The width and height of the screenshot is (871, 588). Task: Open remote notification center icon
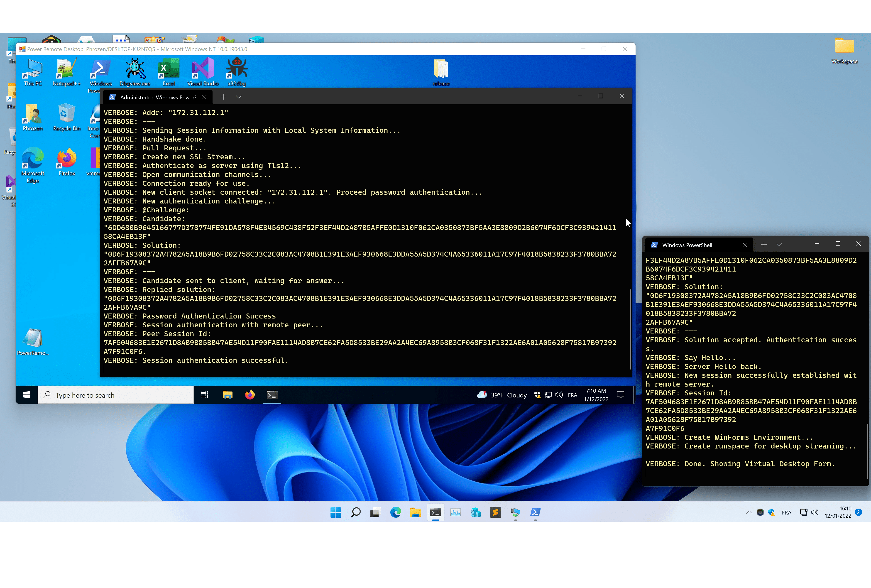(x=621, y=395)
